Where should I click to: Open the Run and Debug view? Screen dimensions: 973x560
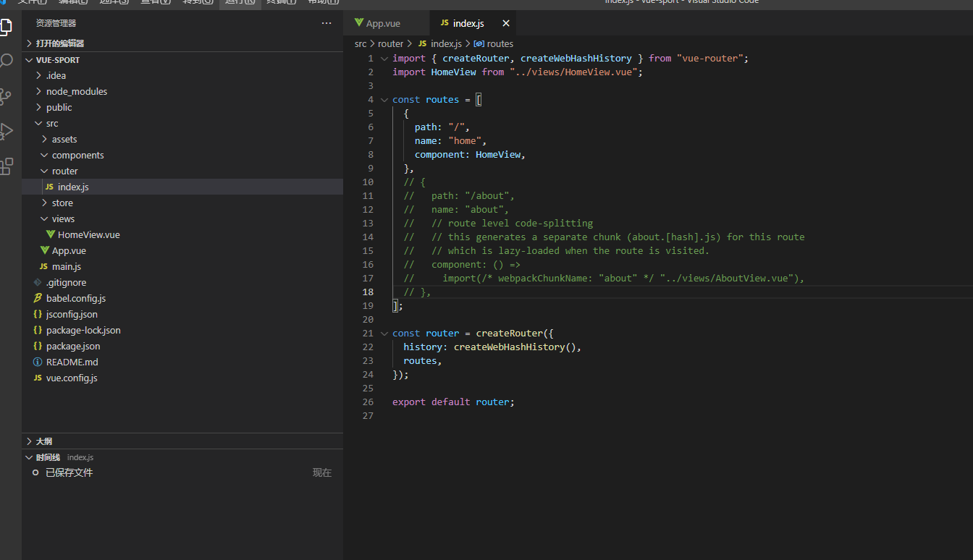coord(6,131)
